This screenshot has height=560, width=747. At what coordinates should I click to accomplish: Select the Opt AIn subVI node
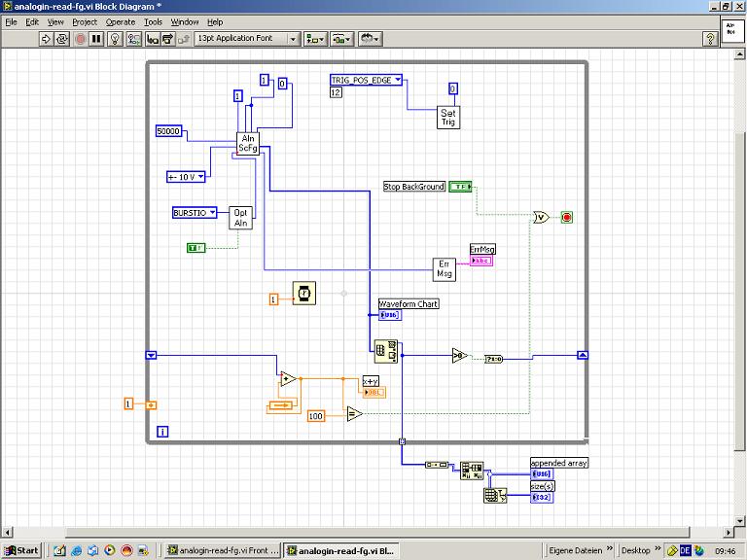[x=239, y=217]
